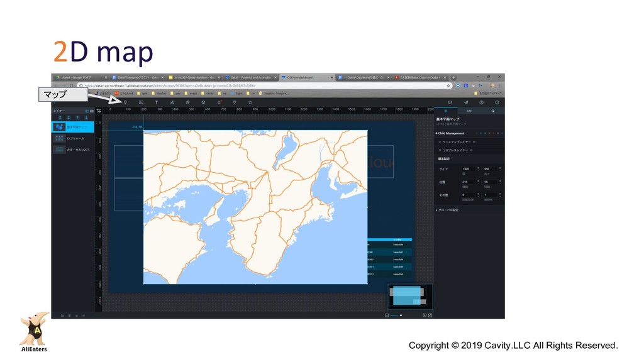Open the favorites star icon with red dot
The height and width of the screenshot is (362, 644).
coord(219,102)
